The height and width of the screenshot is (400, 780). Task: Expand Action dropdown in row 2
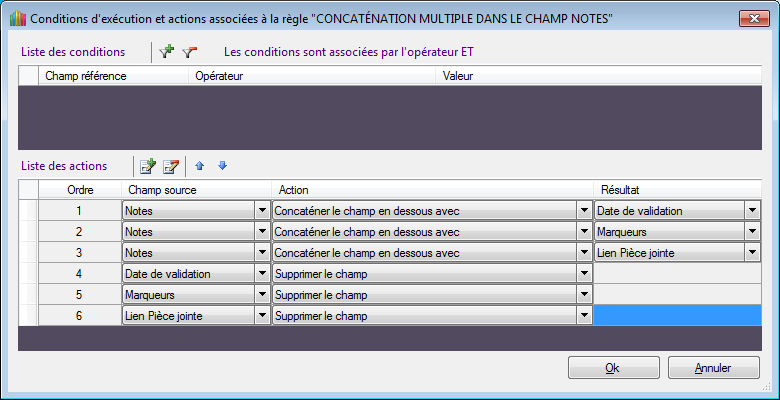pos(584,231)
